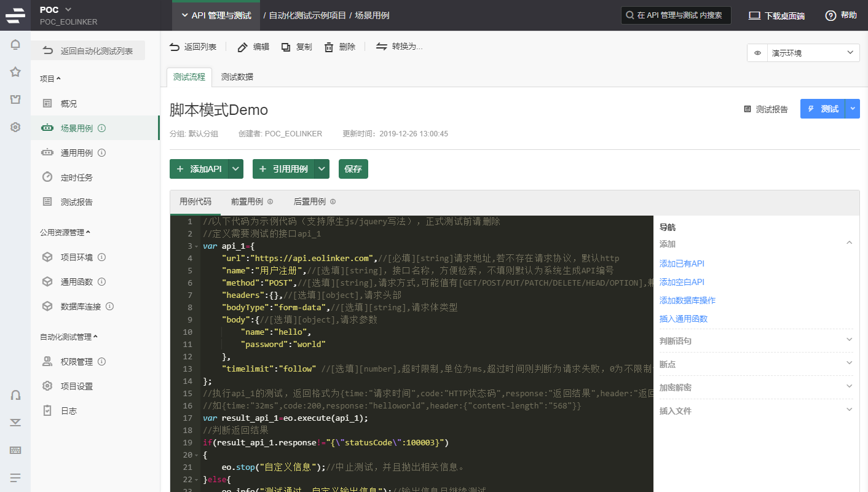
Task: Click the 添加已有API link
Action: [x=682, y=264]
